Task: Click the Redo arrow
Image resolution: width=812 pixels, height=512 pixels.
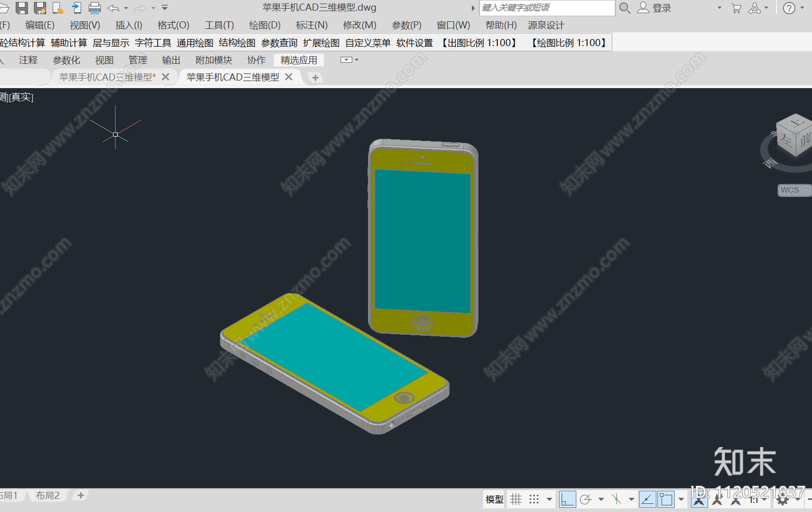Action: click(140, 8)
